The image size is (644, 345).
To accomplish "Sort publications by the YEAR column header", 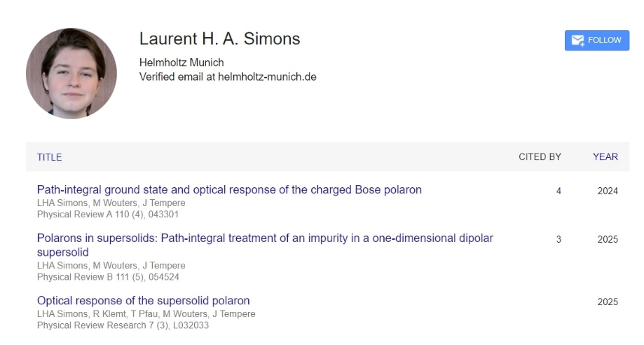I will coord(605,157).
